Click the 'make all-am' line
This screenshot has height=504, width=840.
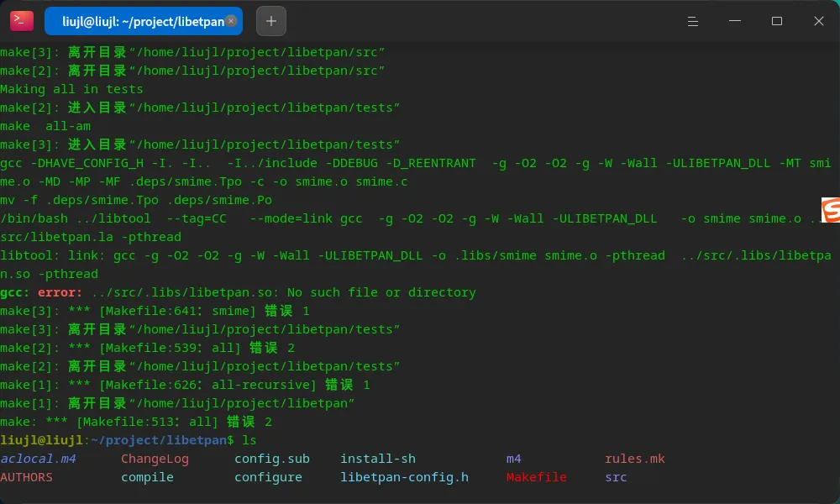coord(45,126)
